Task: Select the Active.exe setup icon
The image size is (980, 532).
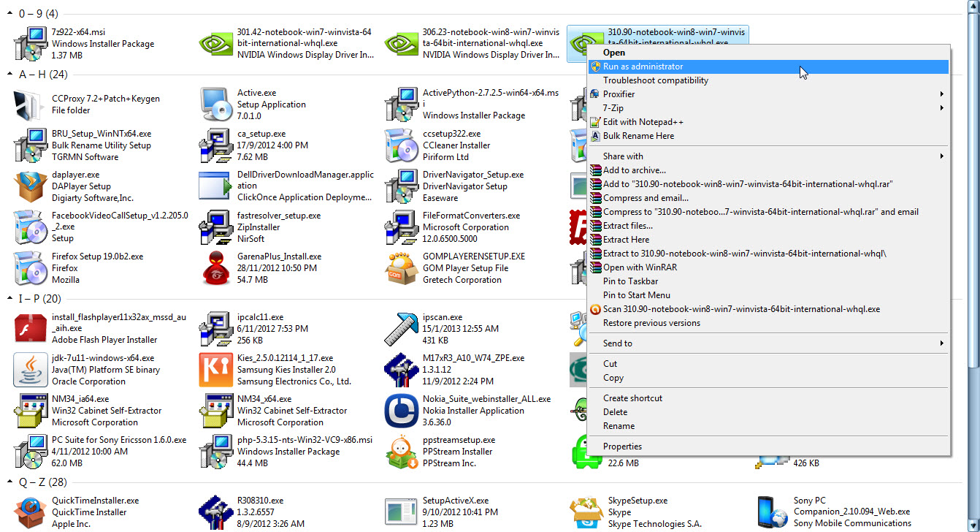Action: [x=215, y=104]
